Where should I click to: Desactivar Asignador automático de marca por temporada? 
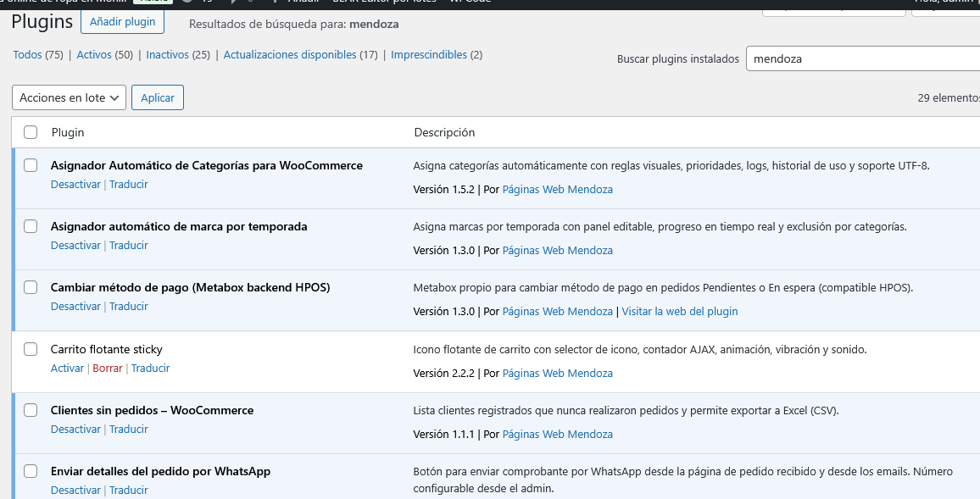point(75,246)
